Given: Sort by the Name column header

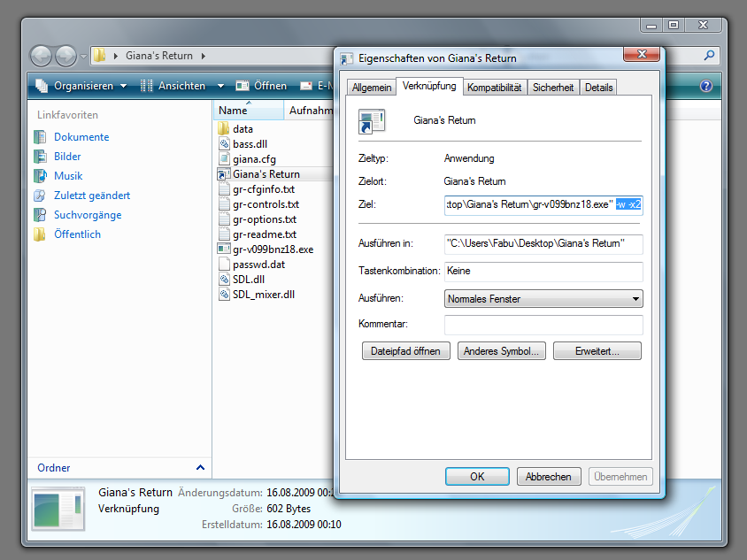Looking at the screenshot, I should pos(248,111).
